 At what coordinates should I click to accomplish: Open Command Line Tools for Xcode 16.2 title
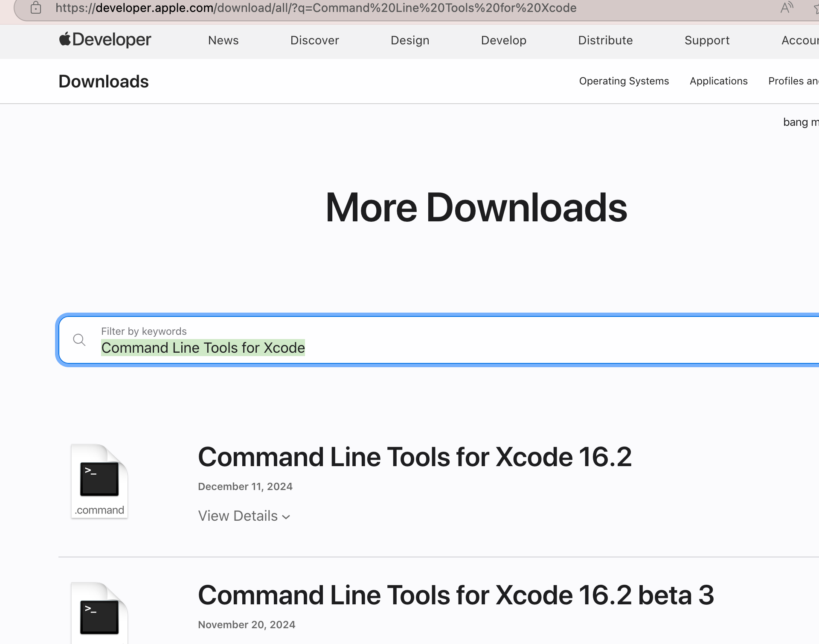pyautogui.click(x=415, y=457)
